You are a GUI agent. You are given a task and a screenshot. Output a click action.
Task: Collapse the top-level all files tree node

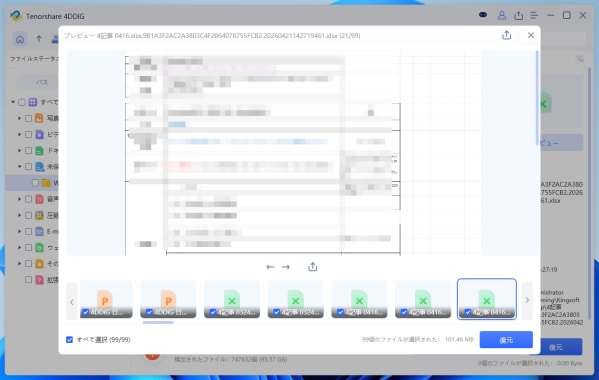tap(13, 102)
